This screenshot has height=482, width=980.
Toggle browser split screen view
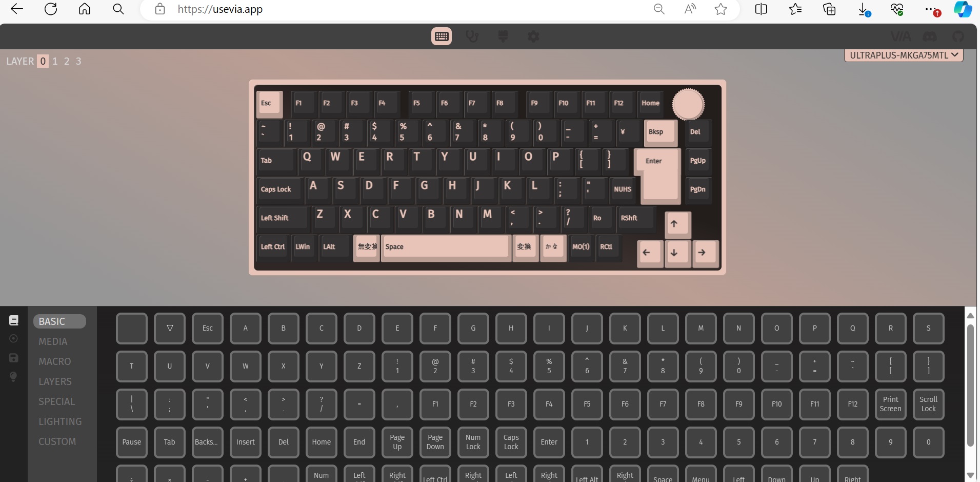[x=761, y=9]
